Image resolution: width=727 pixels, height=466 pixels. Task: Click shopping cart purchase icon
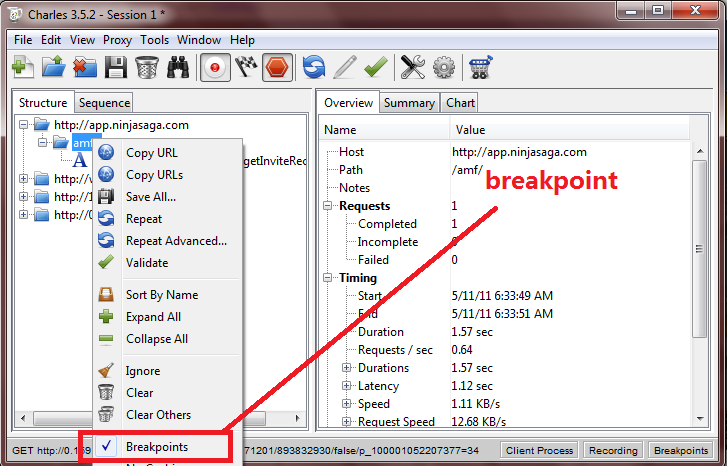480,67
